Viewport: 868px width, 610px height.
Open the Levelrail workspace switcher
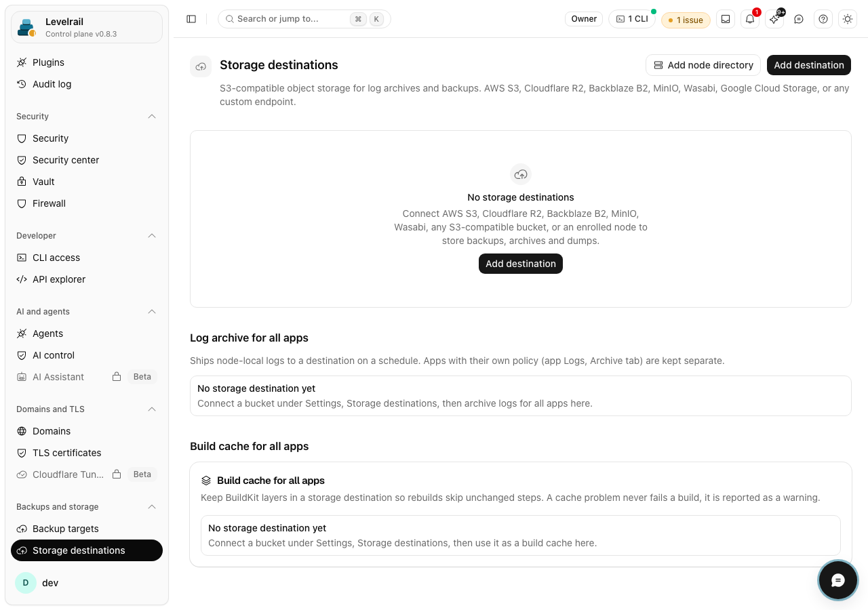tap(87, 27)
